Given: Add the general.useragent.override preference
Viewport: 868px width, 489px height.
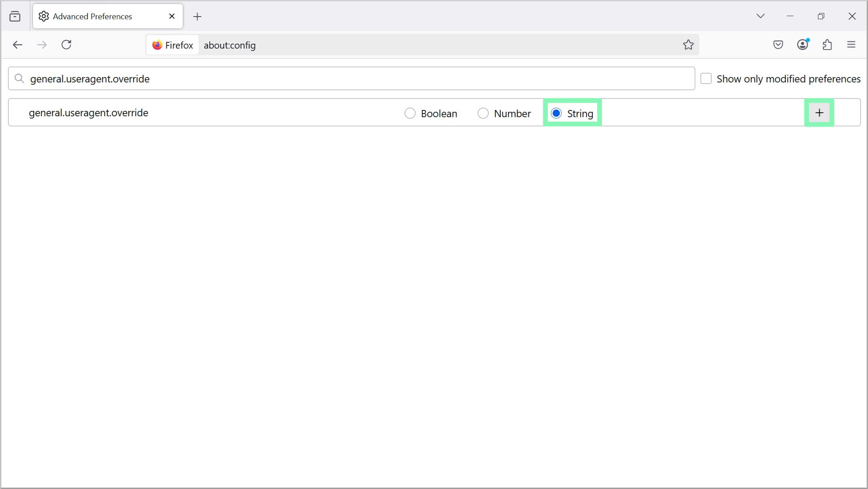Looking at the screenshot, I should pyautogui.click(x=819, y=113).
